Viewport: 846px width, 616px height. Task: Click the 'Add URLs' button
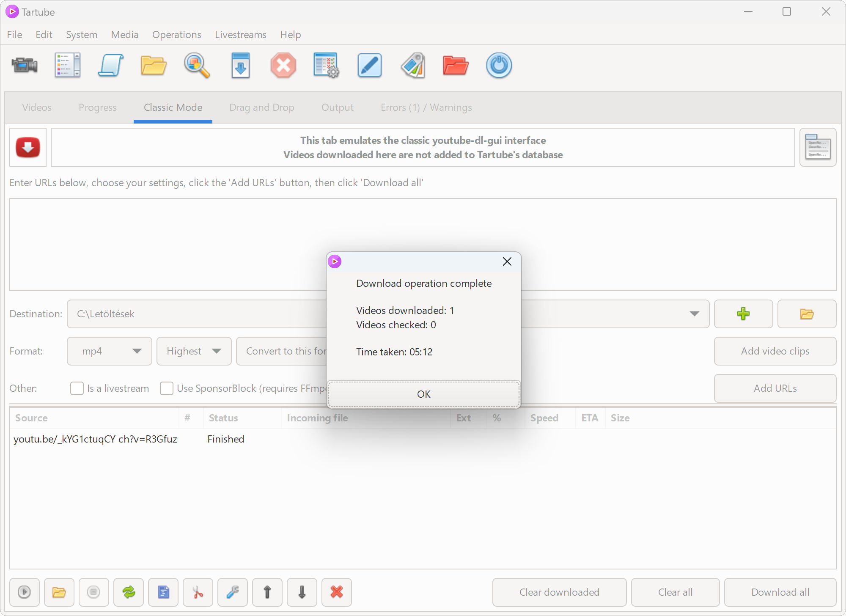coord(775,388)
